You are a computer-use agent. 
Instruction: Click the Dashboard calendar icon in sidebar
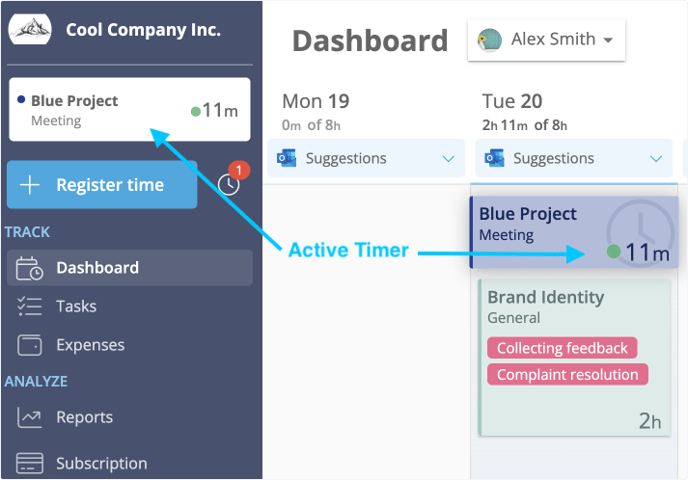click(x=29, y=268)
